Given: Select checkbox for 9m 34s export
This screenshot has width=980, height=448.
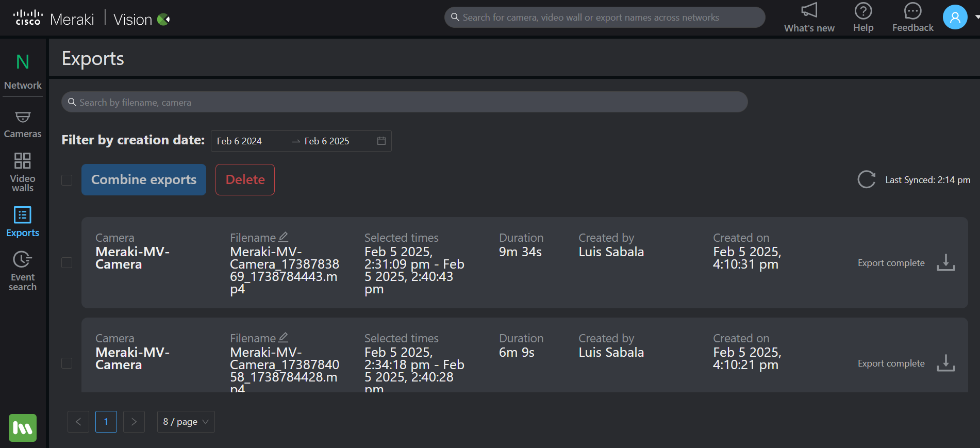Looking at the screenshot, I should (67, 262).
